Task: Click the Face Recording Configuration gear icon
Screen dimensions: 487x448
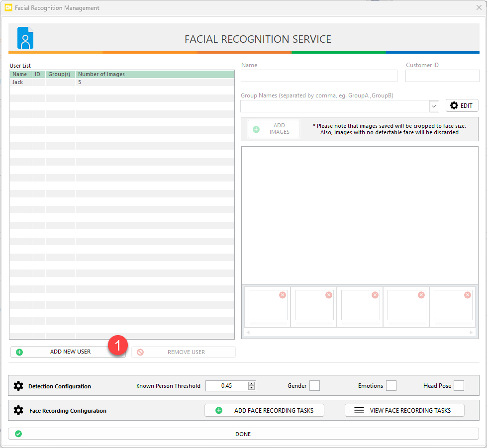Action: click(18, 411)
